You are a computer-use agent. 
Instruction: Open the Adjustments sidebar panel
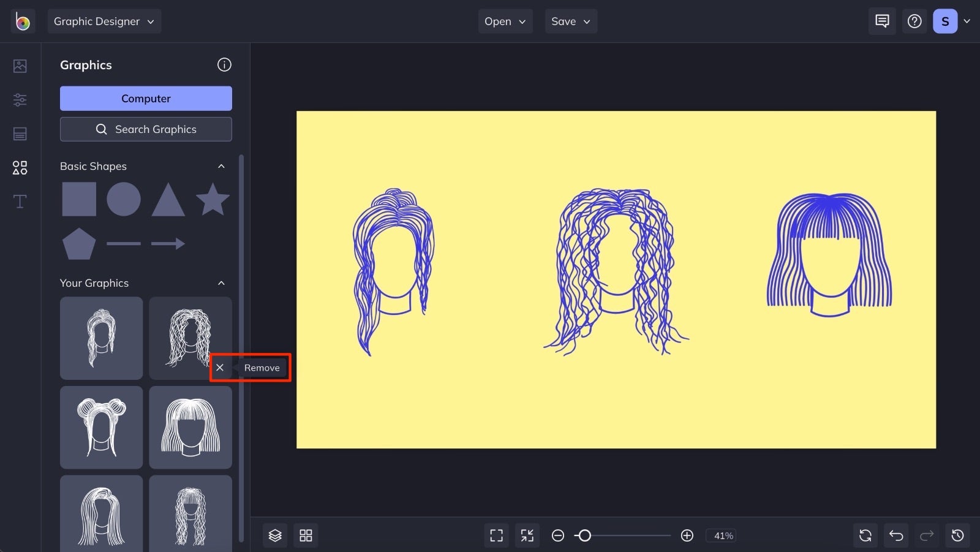pyautogui.click(x=20, y=100)
